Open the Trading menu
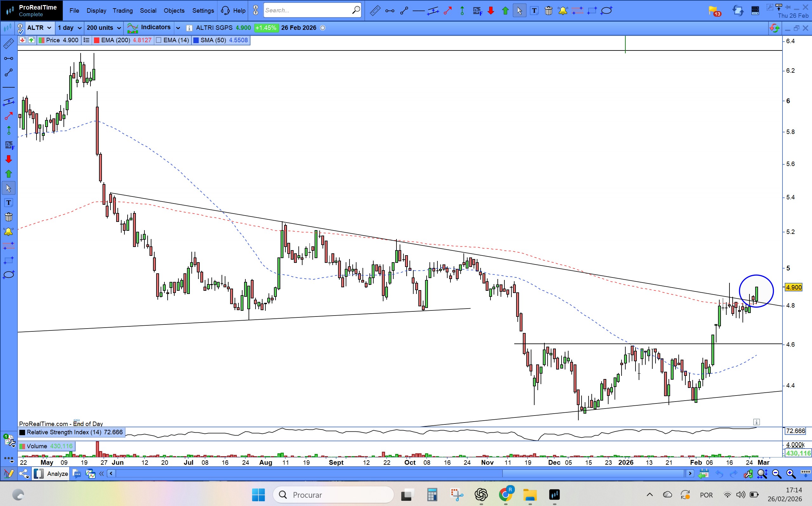Viewport: 812px width, 506px height. (x=123, y=11)
